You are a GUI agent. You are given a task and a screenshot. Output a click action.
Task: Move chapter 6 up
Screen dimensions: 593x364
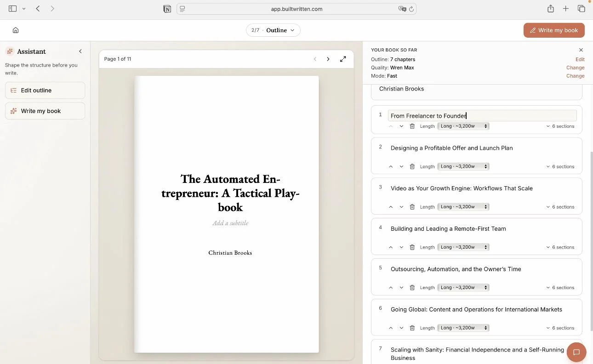point(391,328)
